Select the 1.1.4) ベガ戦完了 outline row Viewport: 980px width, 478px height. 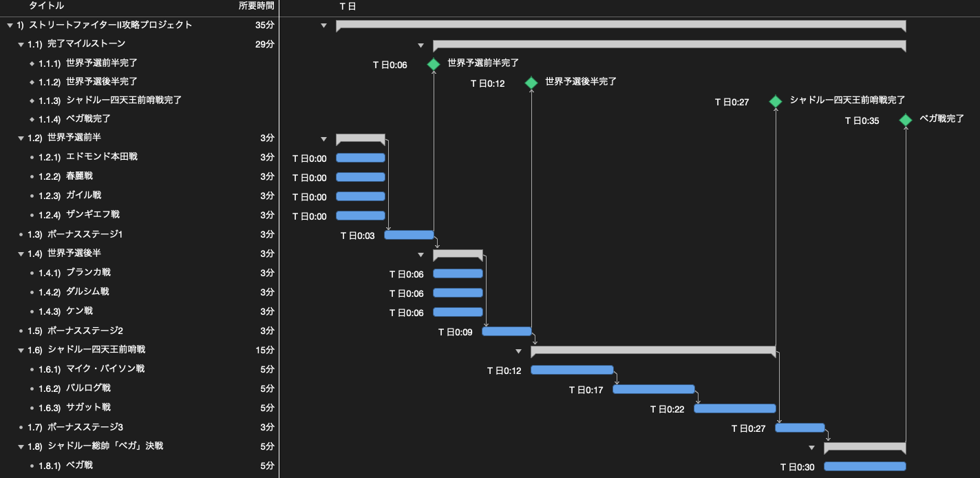tap(140, 119)
